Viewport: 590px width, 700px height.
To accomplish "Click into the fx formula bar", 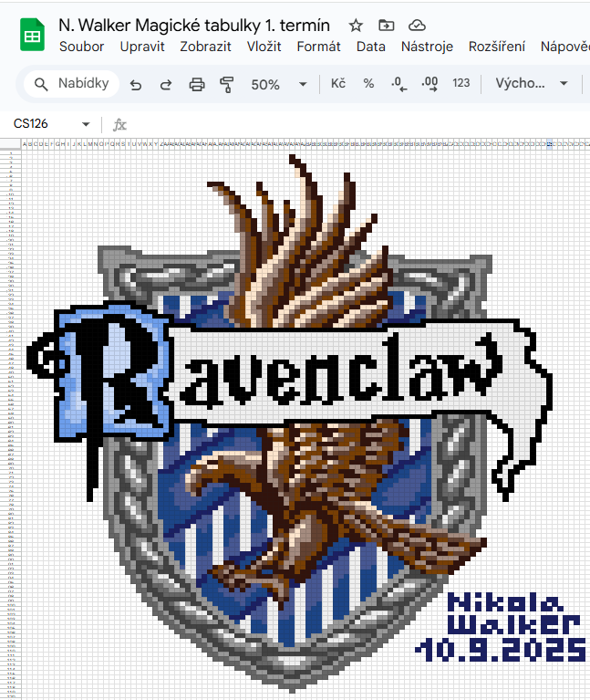I will tap(352, 124).
